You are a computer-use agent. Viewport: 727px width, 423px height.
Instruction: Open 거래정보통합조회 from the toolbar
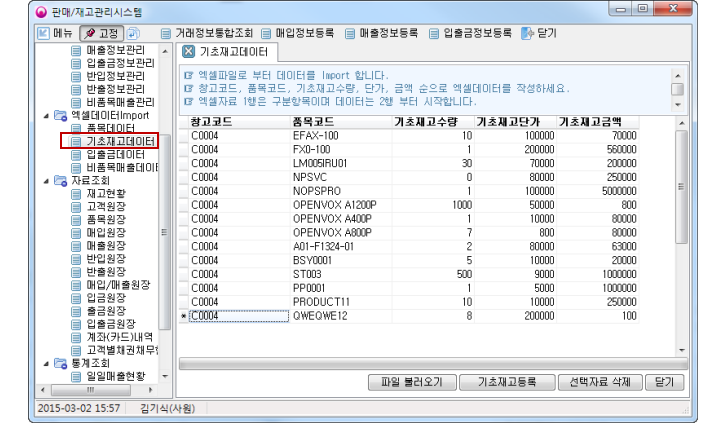click(207, 33)
